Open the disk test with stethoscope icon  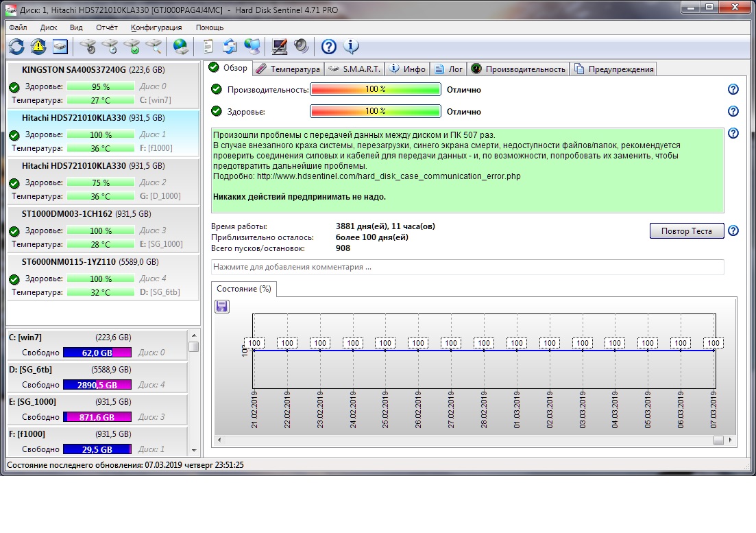88,47
